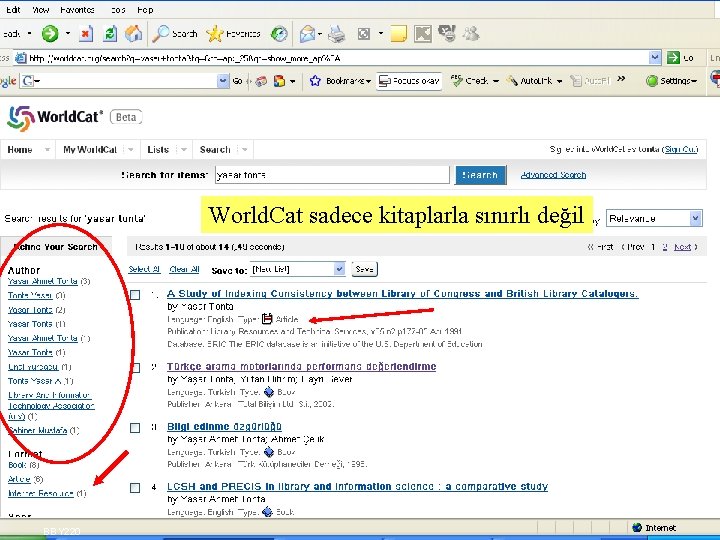Open the Advanced Search link
Image resolution: width=720 pixels, height=540 pixels.
pos(553,175)
